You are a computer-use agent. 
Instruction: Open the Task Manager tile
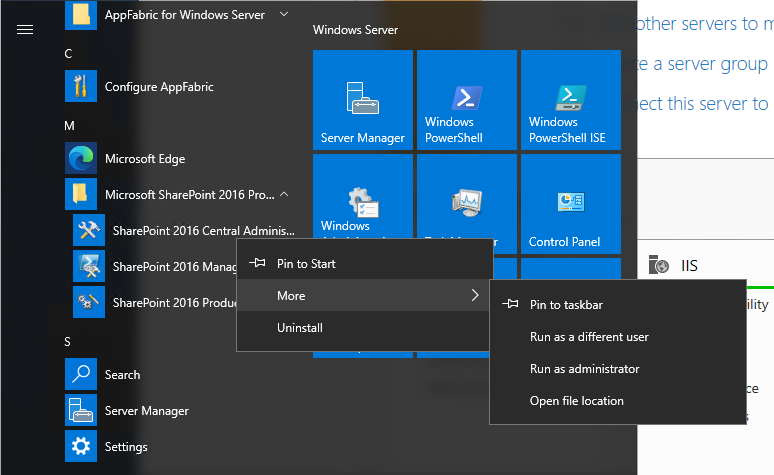click(467, 197)
